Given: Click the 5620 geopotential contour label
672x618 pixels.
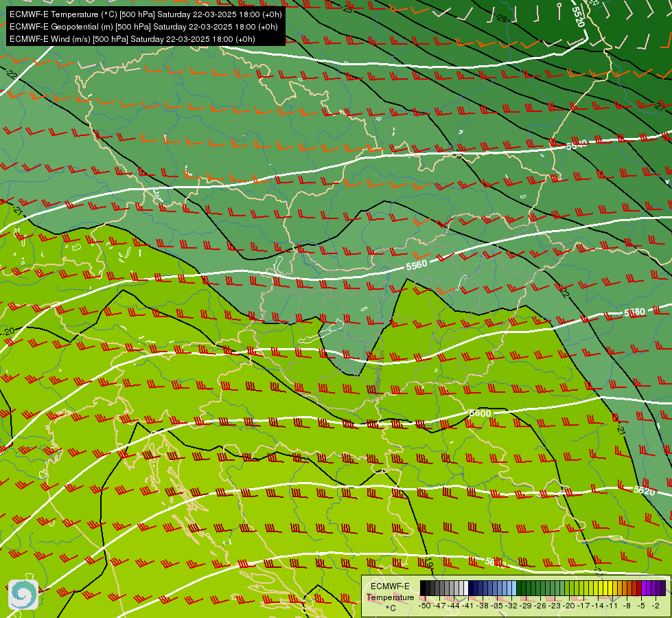Looking at the screenshot, I should pos(645,490).
